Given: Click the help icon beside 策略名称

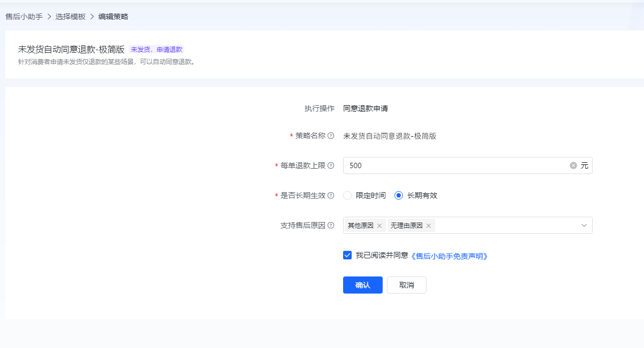Looking at the screenshot, I should coord(331,136).
